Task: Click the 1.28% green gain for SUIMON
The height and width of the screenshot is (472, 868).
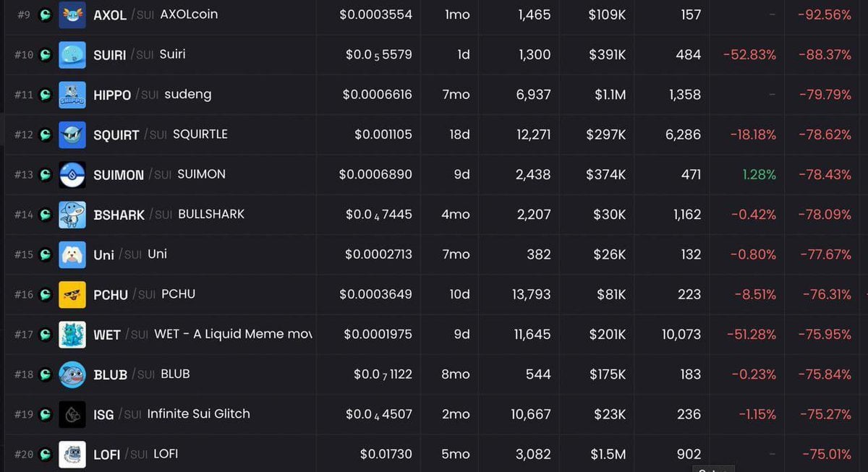Action: point(759,174)
